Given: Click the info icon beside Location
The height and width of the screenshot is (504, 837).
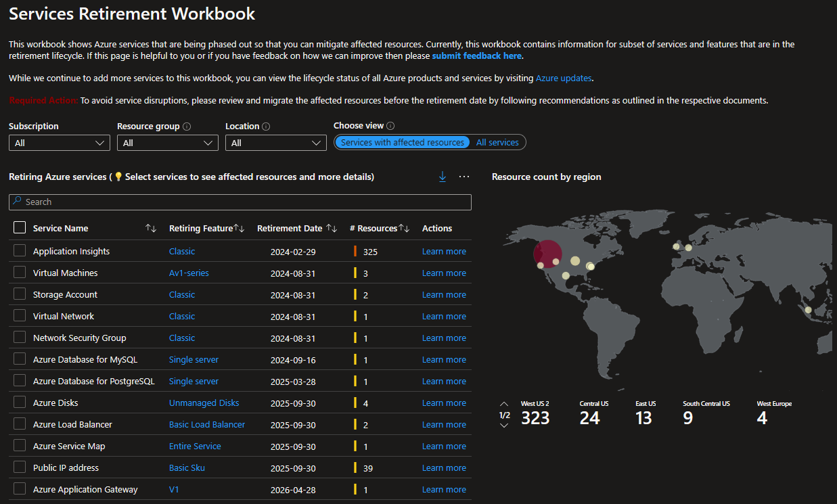Looking at the screenshot, I should [x=266, y=127].
